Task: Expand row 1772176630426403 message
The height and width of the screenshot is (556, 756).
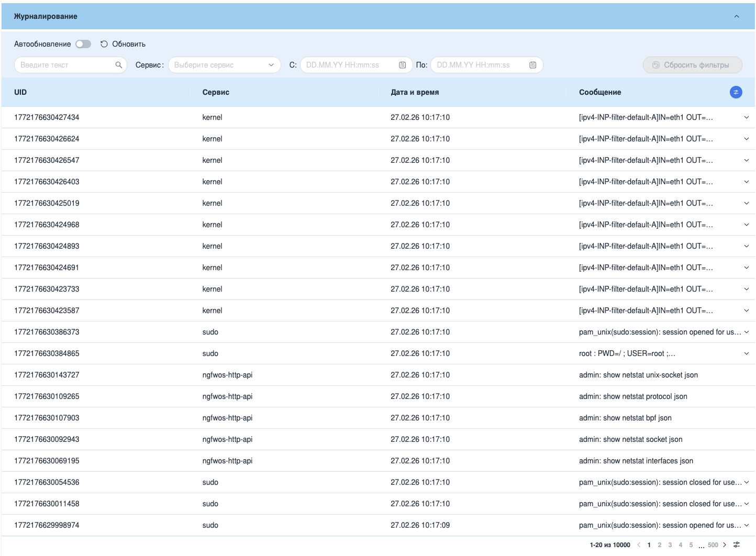Action: pos(747,182)
